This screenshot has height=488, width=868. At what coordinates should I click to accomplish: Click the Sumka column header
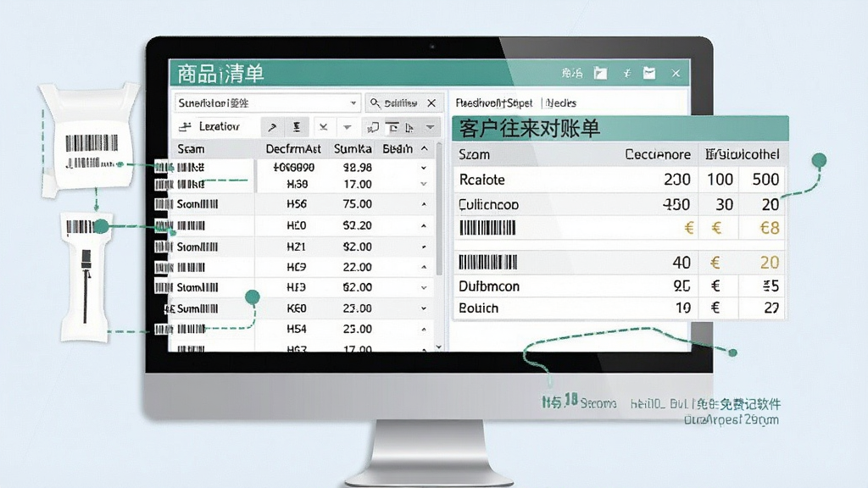[x=353, y=149]
